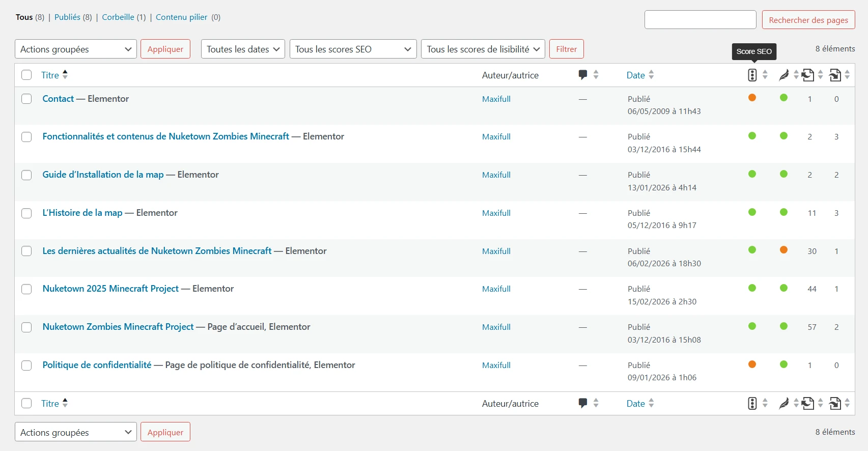Viewport: 868px width, 451px height.
Task: Show the Contenu pilier filter view
Action: point(181,17)
